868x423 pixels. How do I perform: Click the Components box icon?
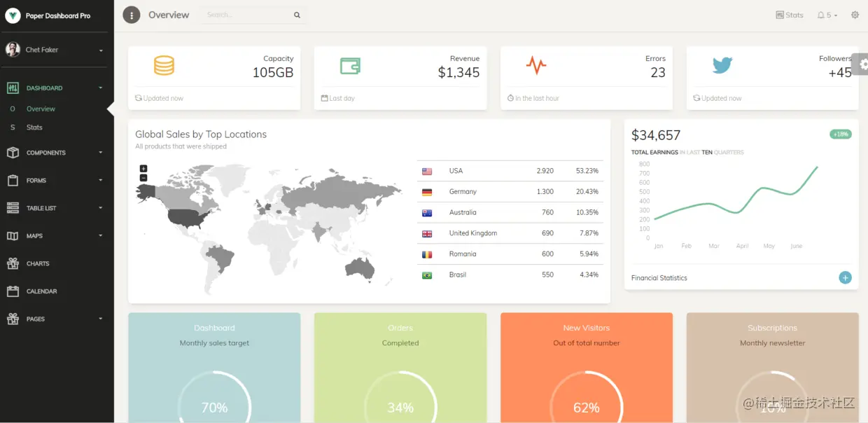coord(13,153)
